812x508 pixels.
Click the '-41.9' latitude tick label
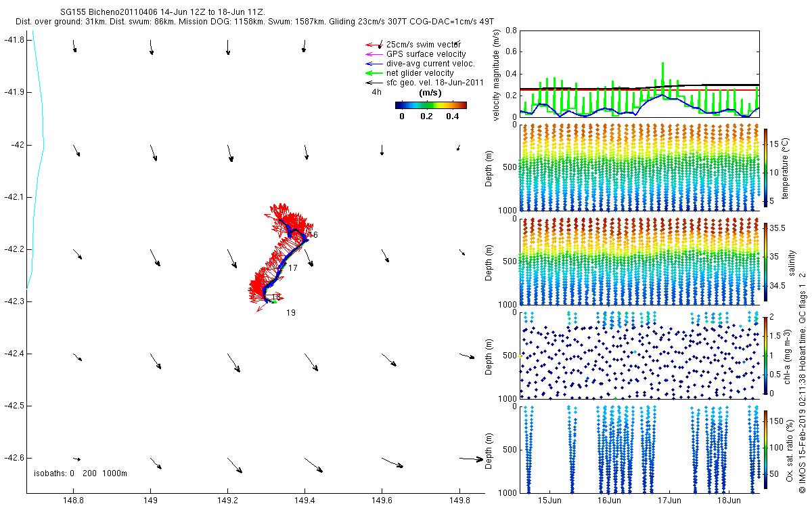click(x=14, y=92)
